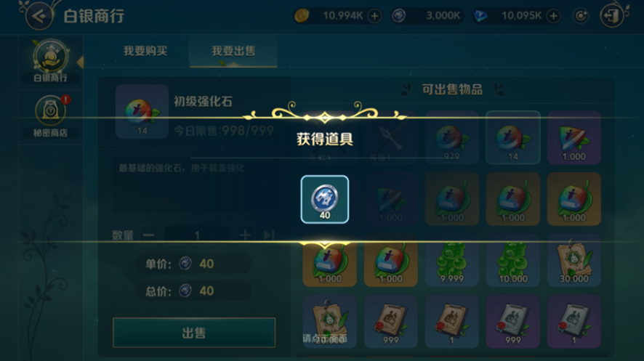Click the 出售 sell button

(194, 333)
